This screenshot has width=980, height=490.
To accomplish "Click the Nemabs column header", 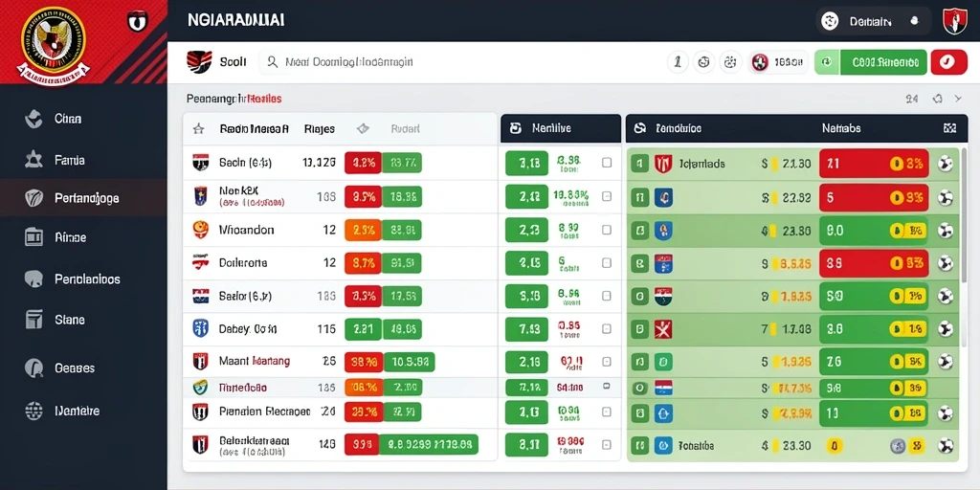I will coord(841,128).
